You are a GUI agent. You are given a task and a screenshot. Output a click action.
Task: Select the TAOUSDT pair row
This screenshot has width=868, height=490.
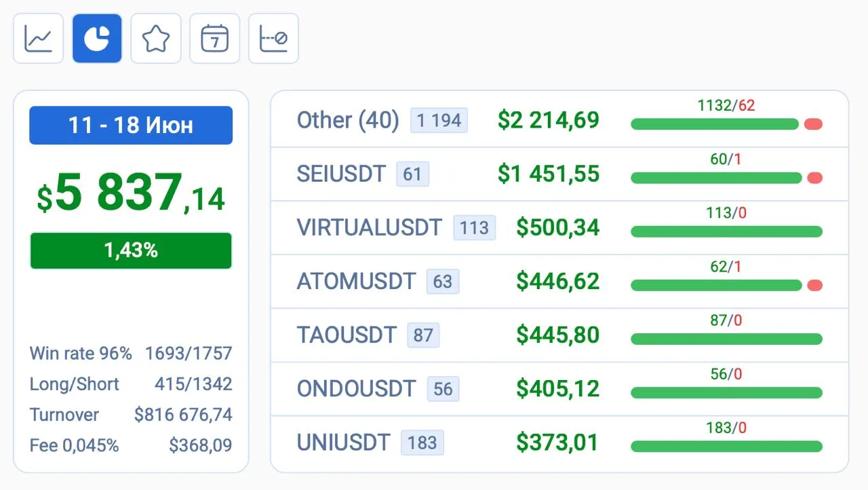pyautogui.click(x=559, y=335)
